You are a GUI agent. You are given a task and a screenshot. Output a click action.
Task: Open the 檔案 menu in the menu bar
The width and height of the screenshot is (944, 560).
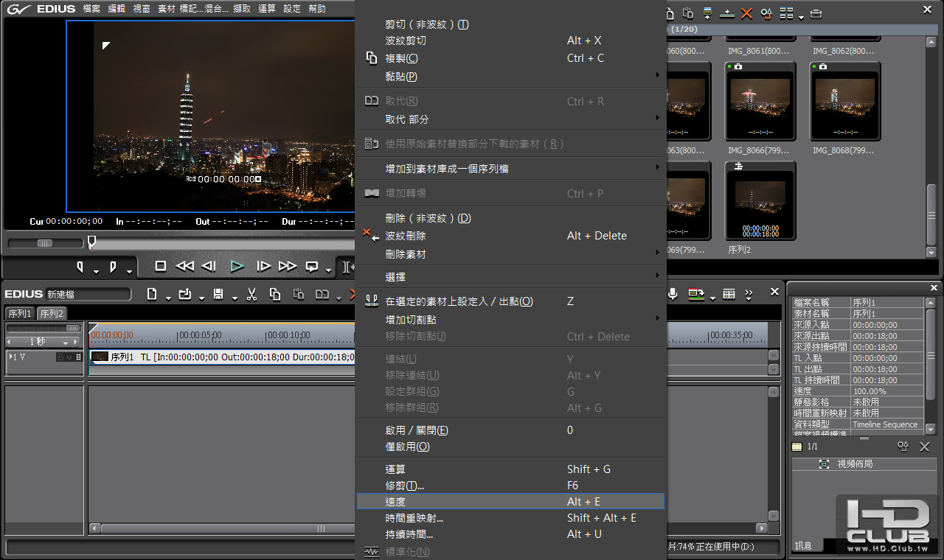point(91,9)
